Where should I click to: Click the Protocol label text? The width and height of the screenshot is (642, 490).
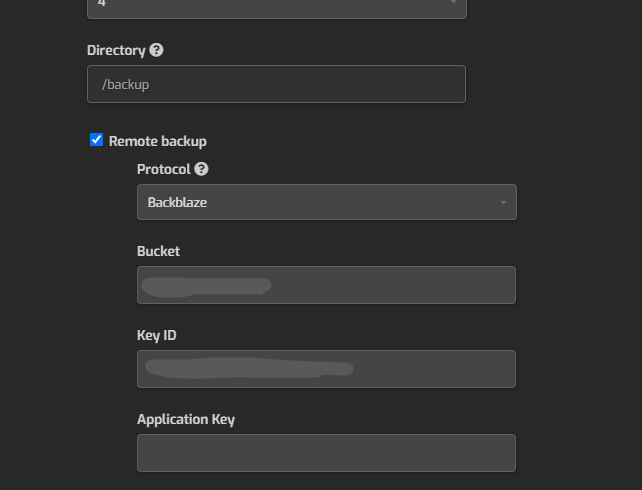tap(164, 169)
